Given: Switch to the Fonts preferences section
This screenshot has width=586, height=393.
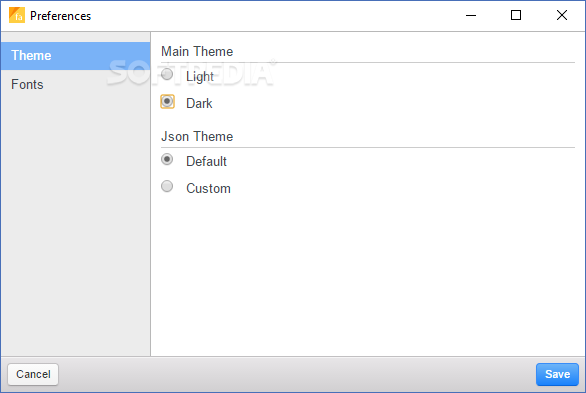Looking at the screenshot, I should tap(75, 84).
